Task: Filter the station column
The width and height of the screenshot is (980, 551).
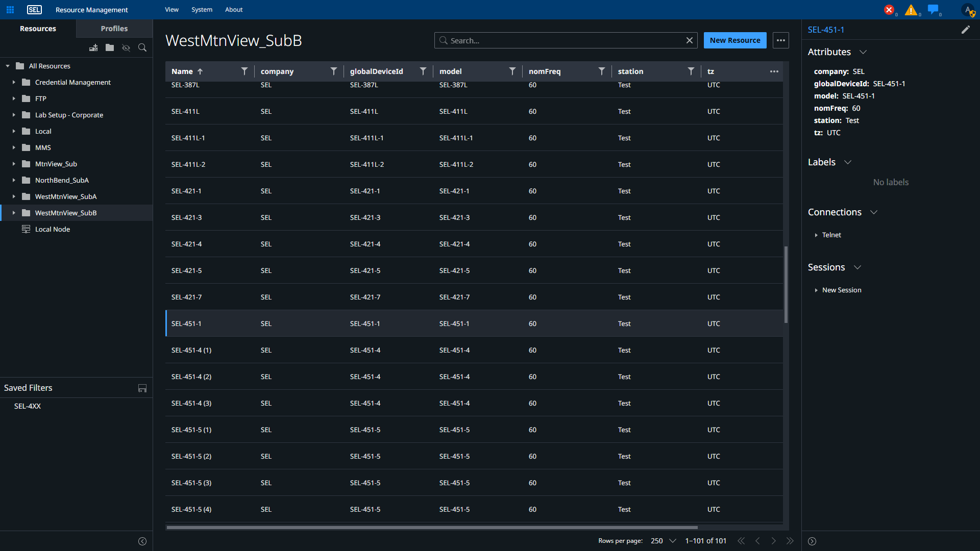Action: [691, 71]
